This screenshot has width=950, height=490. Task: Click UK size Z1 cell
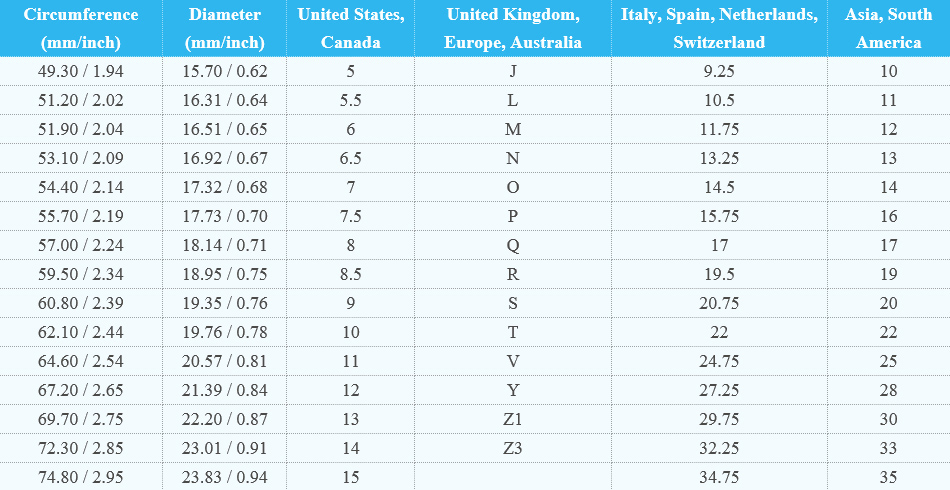coord(513,420)
